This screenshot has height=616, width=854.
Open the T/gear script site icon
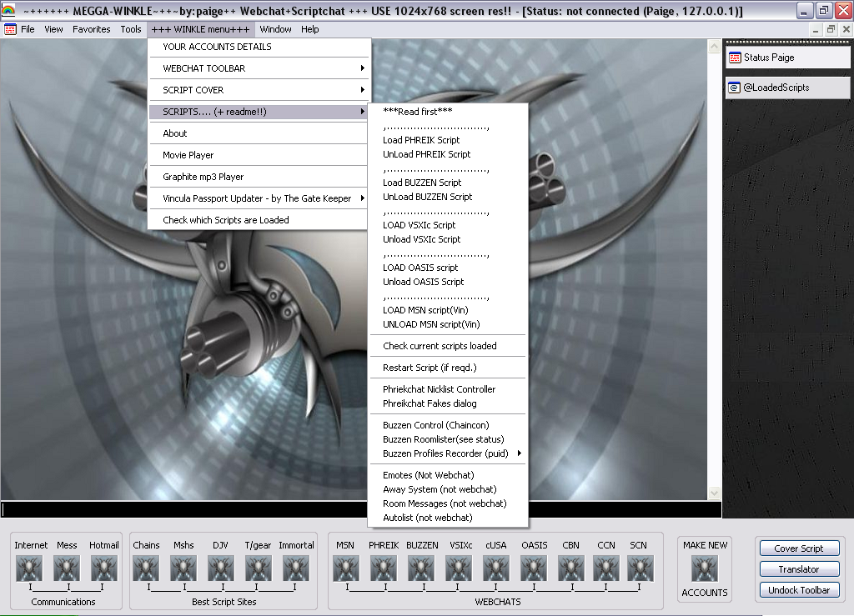click(259, 568)
